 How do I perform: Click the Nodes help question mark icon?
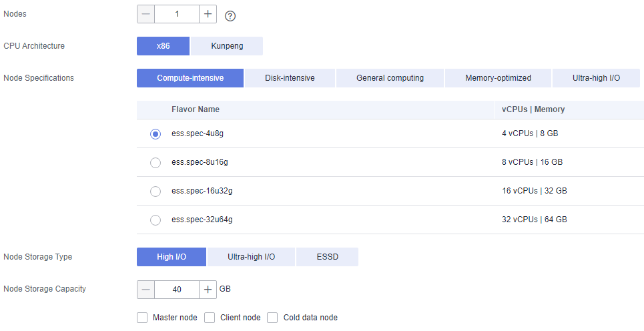click(230, 16)
